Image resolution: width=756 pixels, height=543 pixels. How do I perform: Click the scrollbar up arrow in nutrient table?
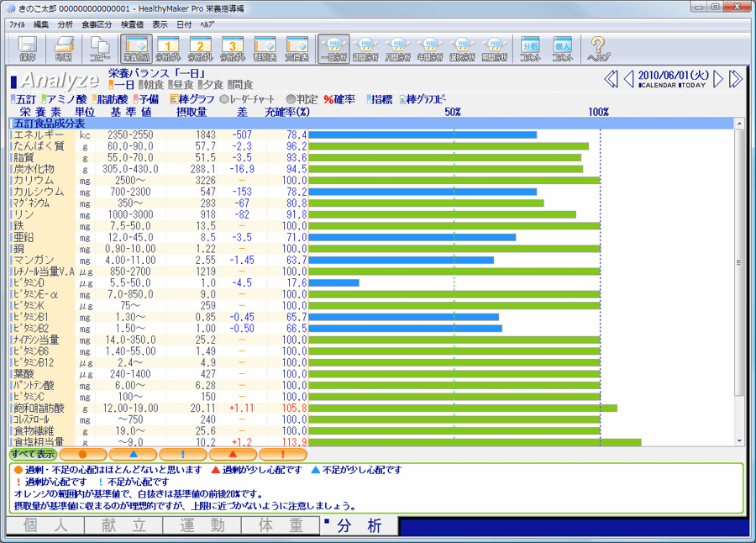tap(739, 124)
